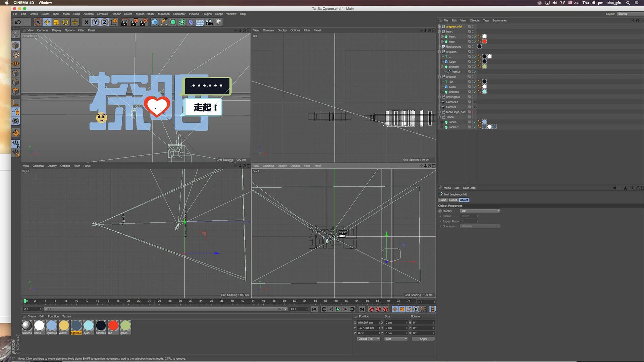
Task: Toggle the Y axis lock
Action: click(x=96, y=22)
